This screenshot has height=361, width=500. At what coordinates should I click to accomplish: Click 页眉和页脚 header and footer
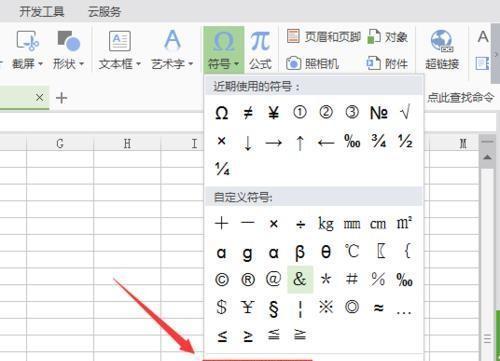(x=324, y=37)
